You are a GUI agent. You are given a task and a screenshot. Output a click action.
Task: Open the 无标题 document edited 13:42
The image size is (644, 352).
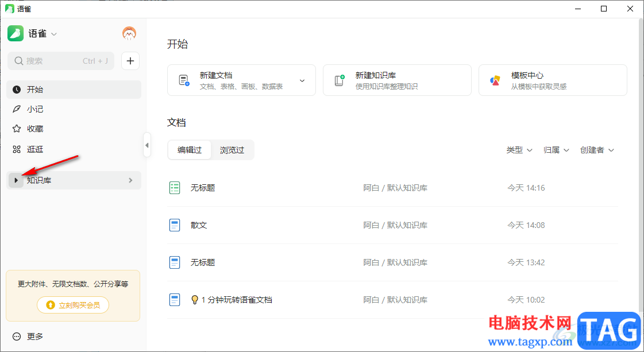(203, 262)
